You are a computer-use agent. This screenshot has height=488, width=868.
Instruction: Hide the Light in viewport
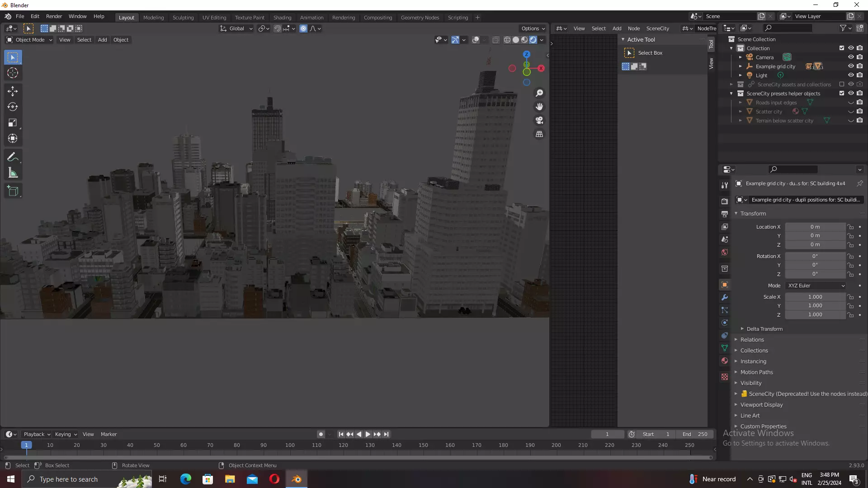coord(851,75)
